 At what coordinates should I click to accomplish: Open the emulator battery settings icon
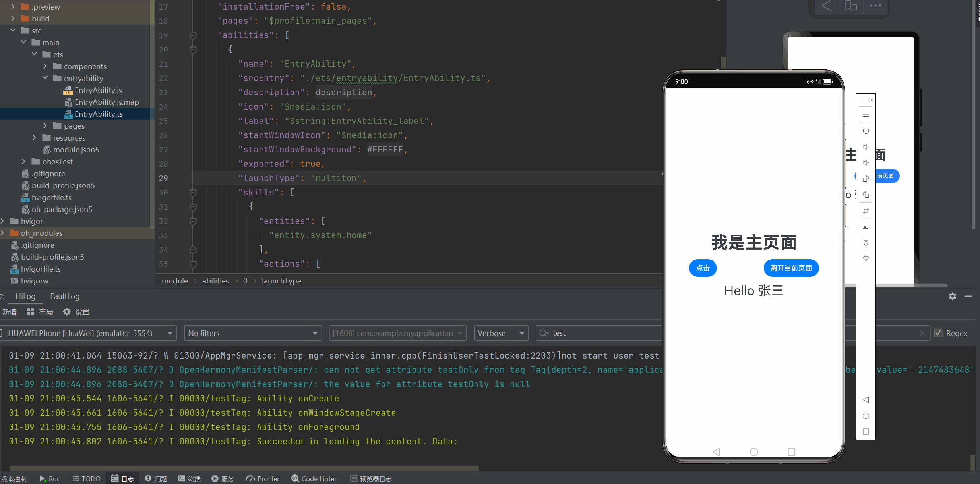tap(866, 227)
